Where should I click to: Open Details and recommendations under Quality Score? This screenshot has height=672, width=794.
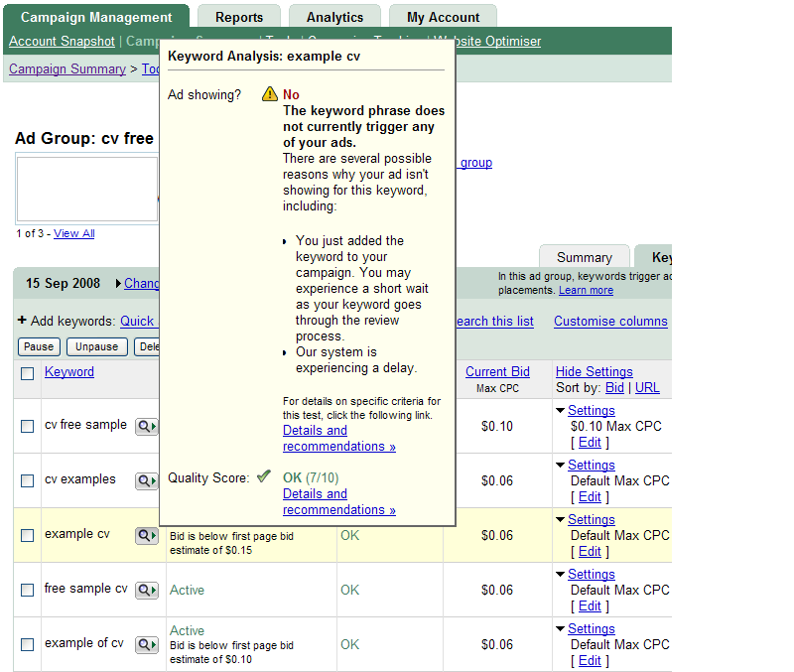pyautogui.click(x=339, y=501)
